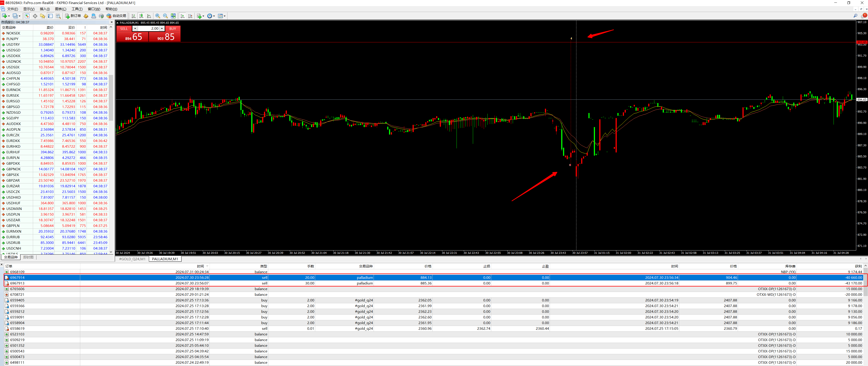
Task: Open the search magnifier at top right
Action: coord(855,16)
